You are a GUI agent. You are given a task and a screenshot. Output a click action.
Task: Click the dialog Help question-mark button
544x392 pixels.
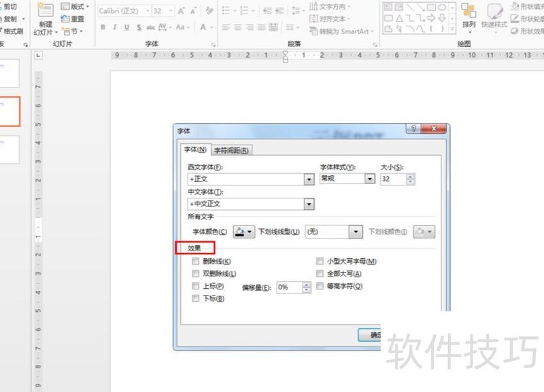pyautogui.click(x=413, y=128)
